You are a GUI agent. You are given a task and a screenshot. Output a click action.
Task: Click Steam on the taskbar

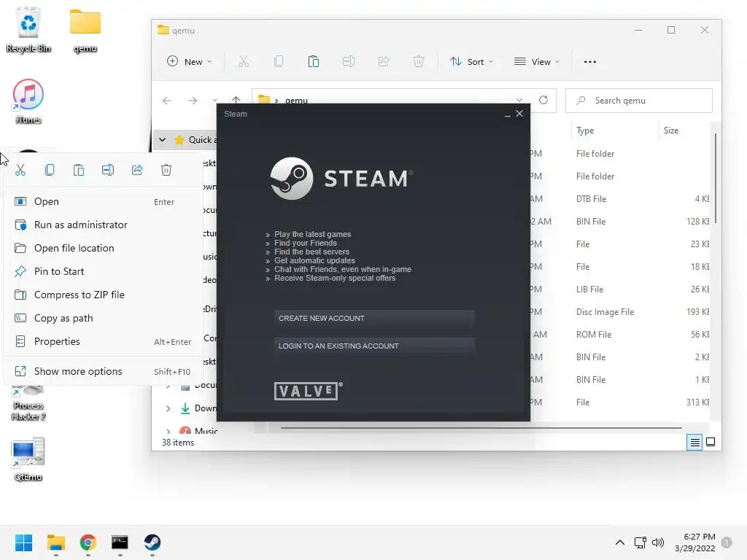click(x=152, y=542)
